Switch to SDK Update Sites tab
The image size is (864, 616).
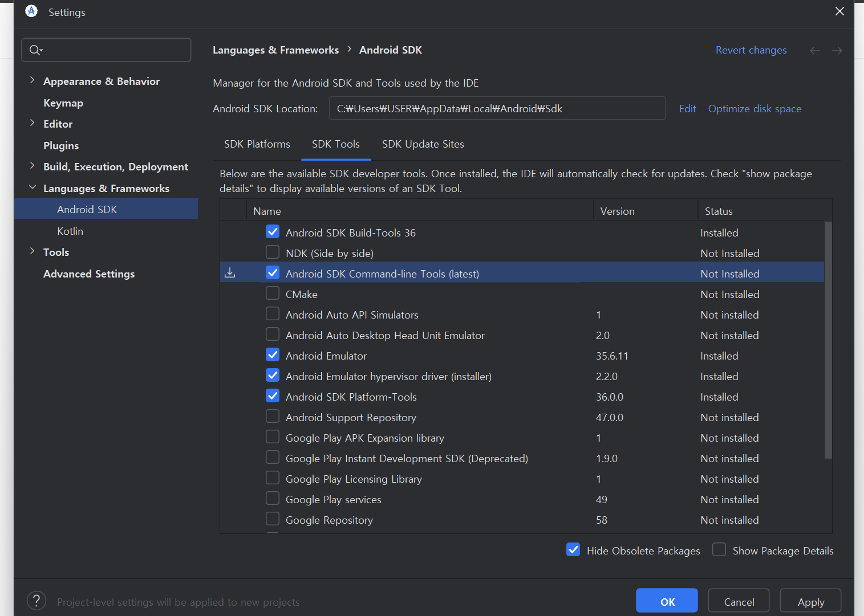coord(423,144)
